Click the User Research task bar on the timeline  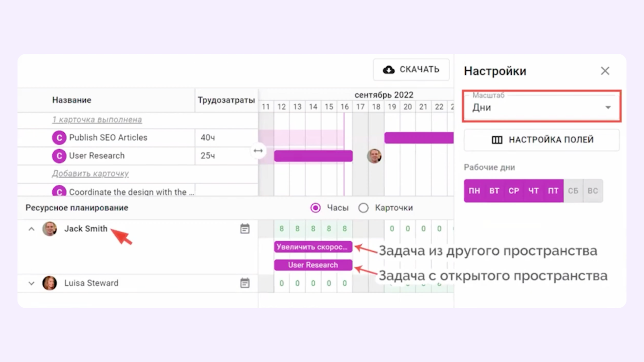click(313, 265)
